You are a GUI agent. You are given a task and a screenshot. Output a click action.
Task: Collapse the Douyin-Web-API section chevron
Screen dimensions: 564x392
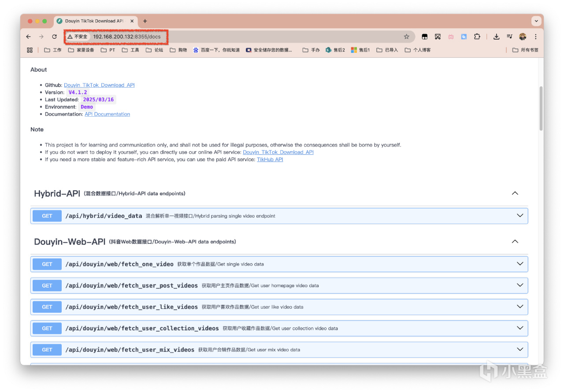515,241
